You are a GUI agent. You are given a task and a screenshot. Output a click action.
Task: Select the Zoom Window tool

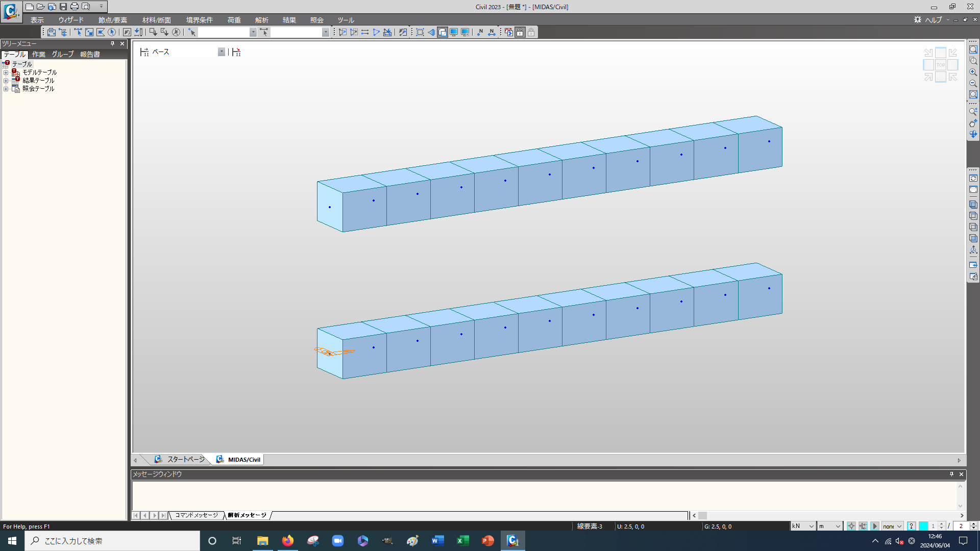973,61
